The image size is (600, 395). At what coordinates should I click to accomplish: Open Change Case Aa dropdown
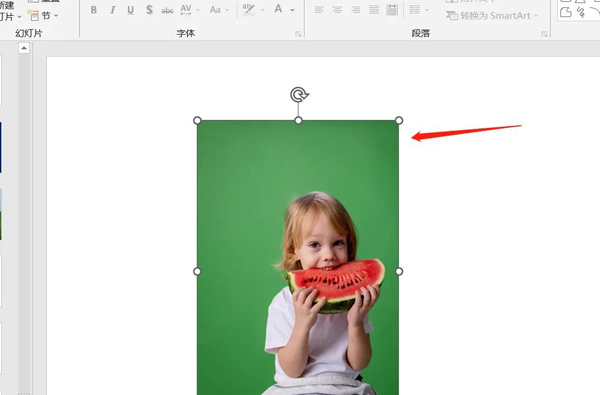pyautogui.click(x=219, y=10)
